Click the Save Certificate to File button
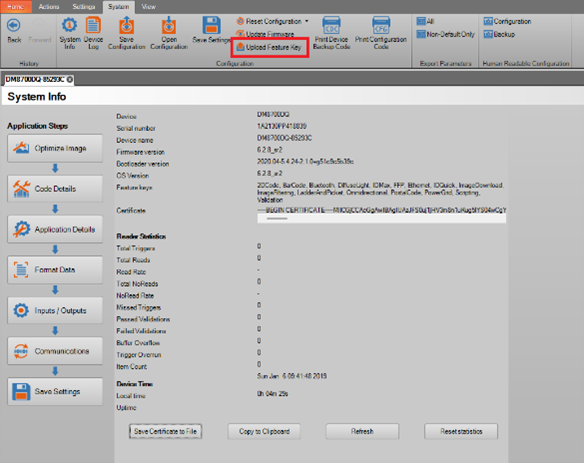Screen dimensions: 584x463 (x=165, y=431)
